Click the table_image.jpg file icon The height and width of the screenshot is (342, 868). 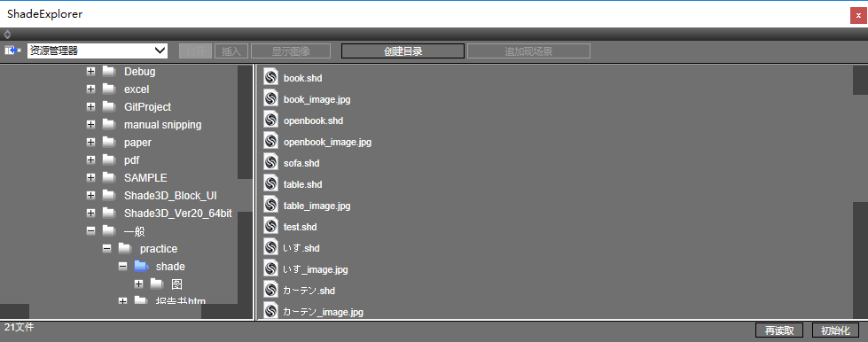tap(270, 205)
